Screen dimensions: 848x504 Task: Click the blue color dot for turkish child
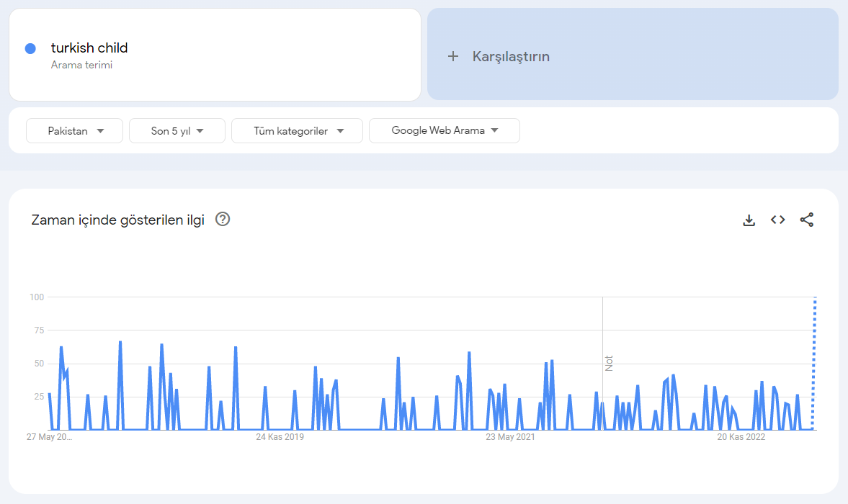point(30,48)
